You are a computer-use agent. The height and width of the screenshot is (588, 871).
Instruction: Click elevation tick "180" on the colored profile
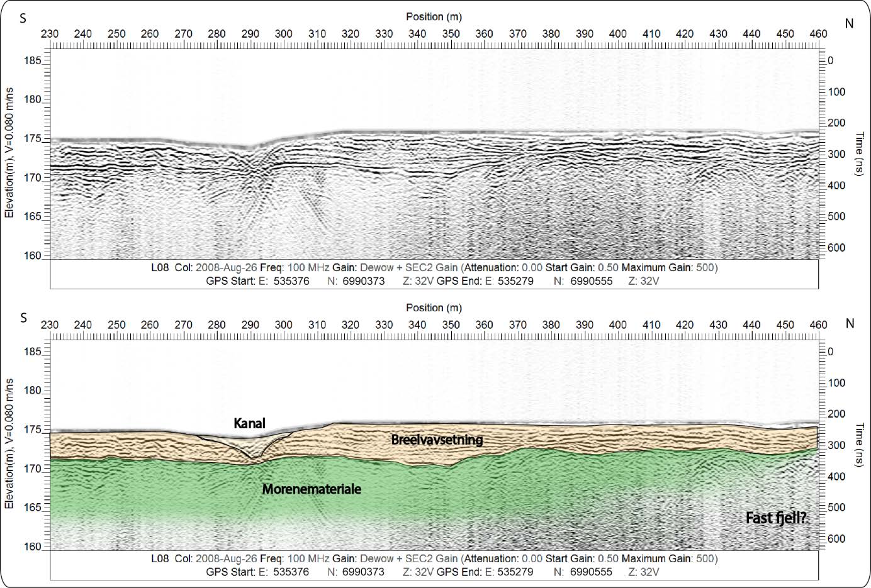[33, 391]
